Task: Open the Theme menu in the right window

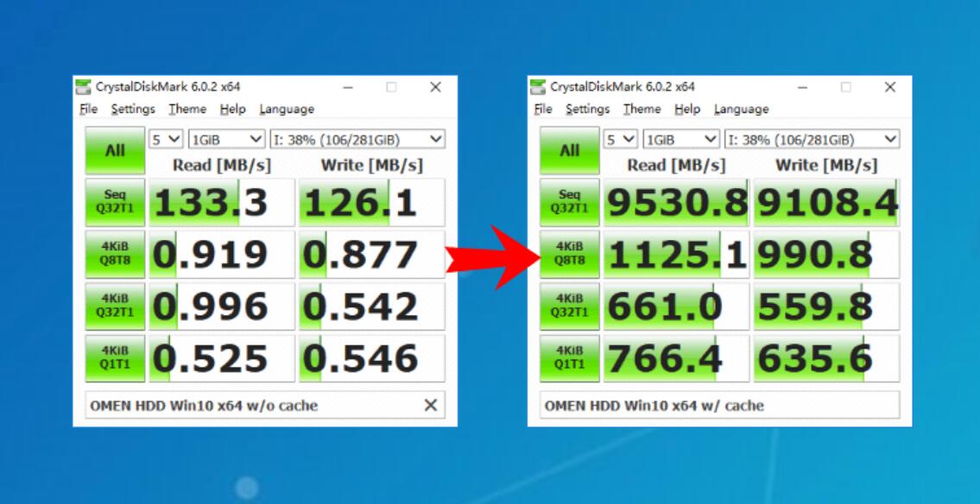Action: pos(642,110)
